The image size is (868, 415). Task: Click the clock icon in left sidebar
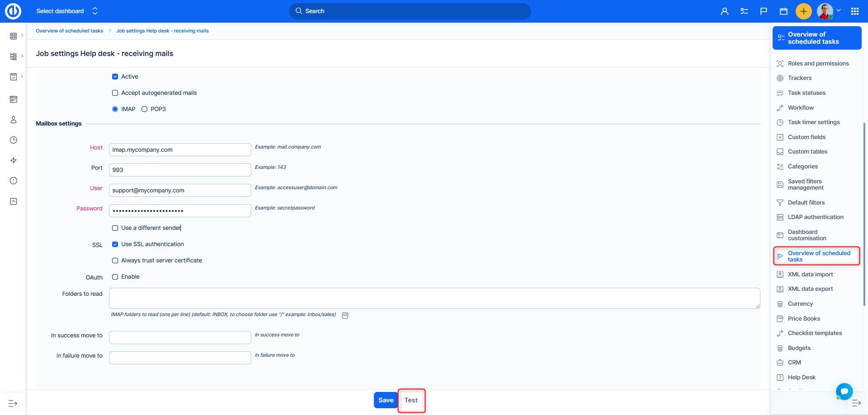(x=14, y=140)
